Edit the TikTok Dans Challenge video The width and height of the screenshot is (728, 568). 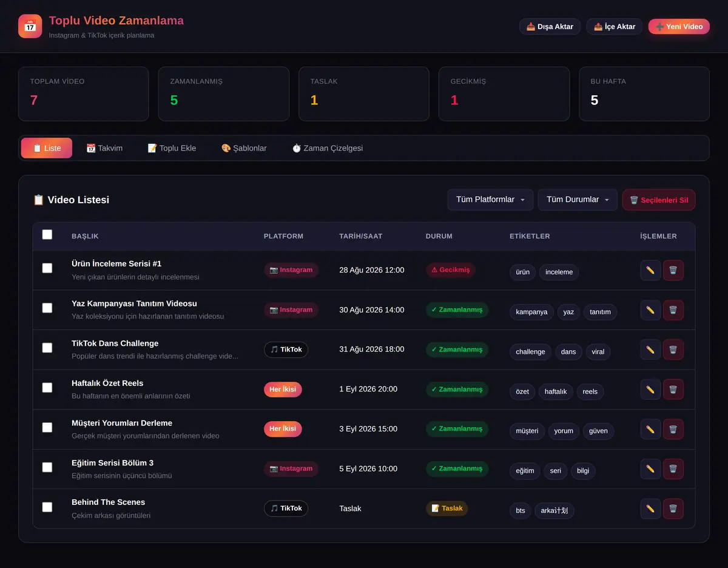(x=650, y=350)
